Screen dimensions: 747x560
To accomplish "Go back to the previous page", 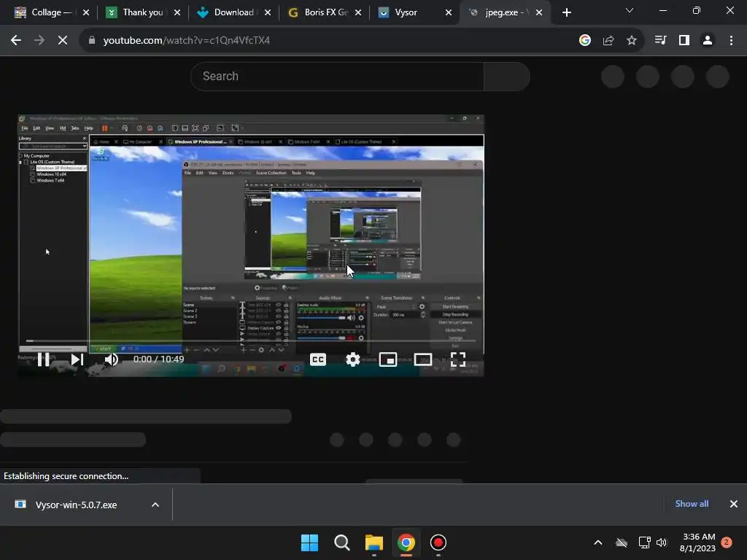I will tap(16, 41).
